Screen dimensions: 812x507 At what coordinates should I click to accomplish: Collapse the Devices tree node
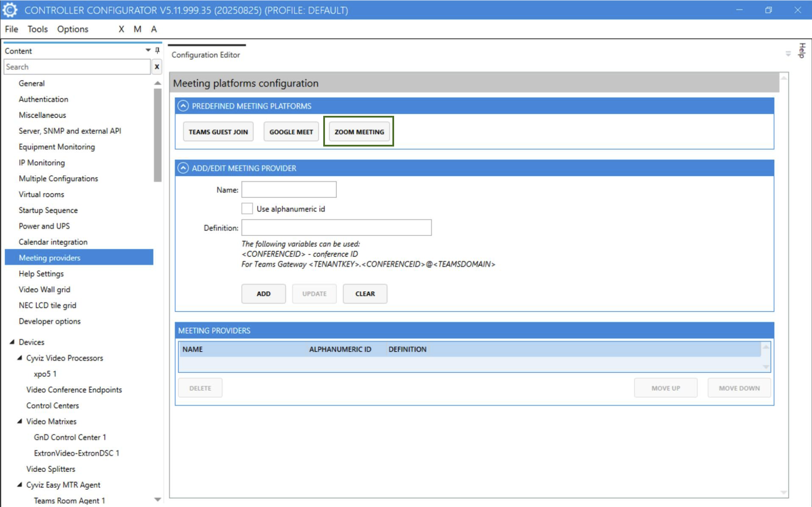point(12,342)
